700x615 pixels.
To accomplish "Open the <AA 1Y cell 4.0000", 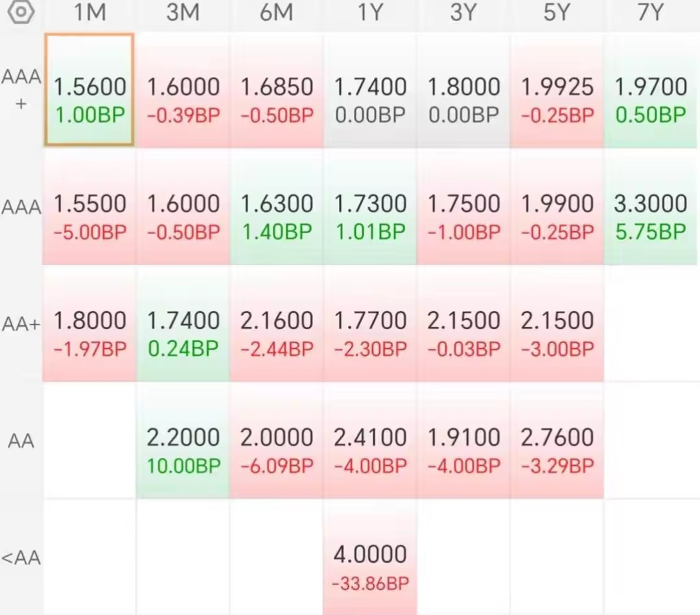I will click(369, 558).
